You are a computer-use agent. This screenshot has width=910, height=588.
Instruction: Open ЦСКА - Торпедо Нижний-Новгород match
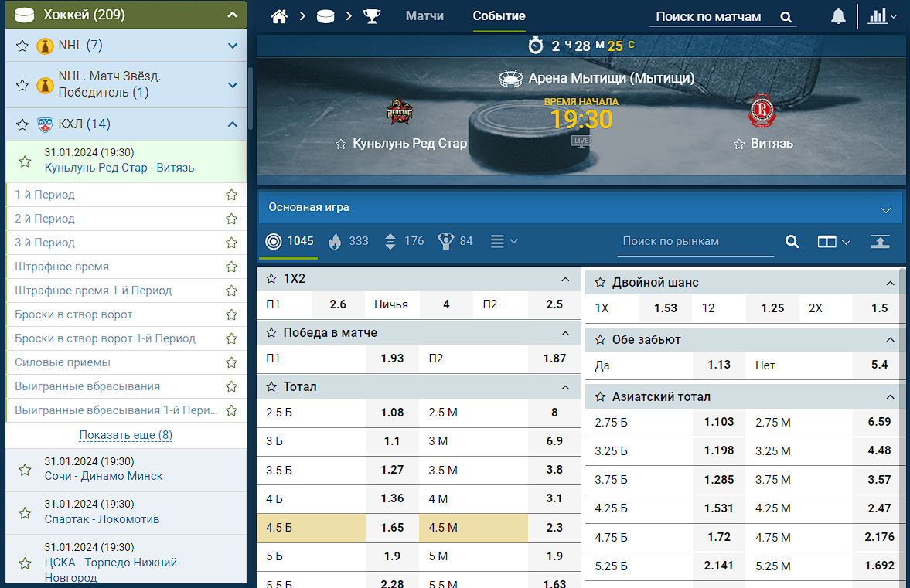[113, 569]
